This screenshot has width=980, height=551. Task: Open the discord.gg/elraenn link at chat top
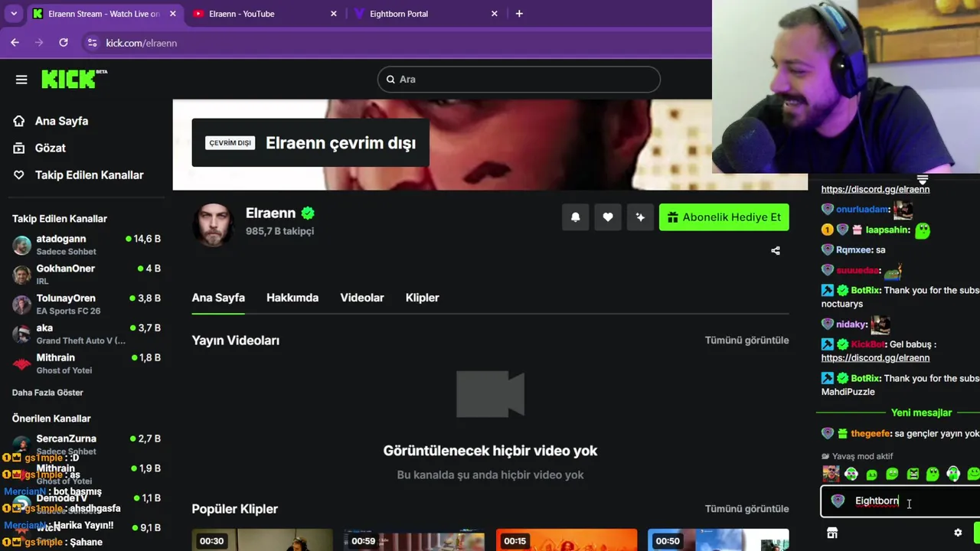point(875,189)
